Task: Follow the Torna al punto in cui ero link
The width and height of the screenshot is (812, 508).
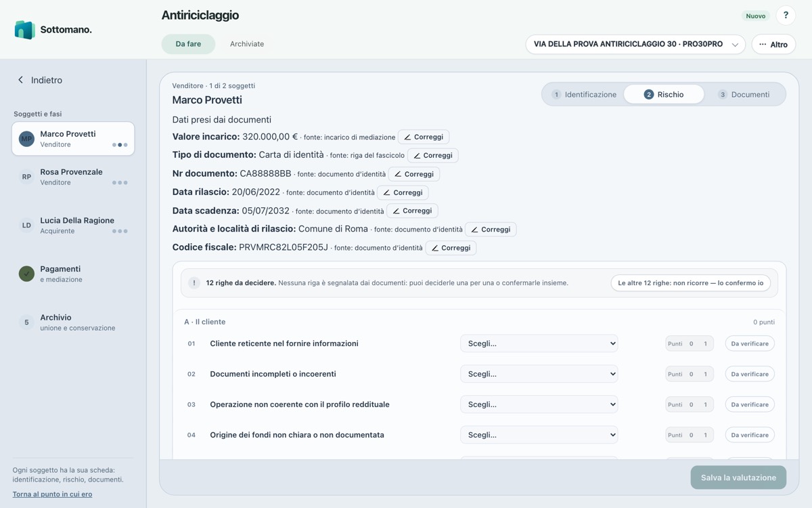Action: tap(52, 494)
